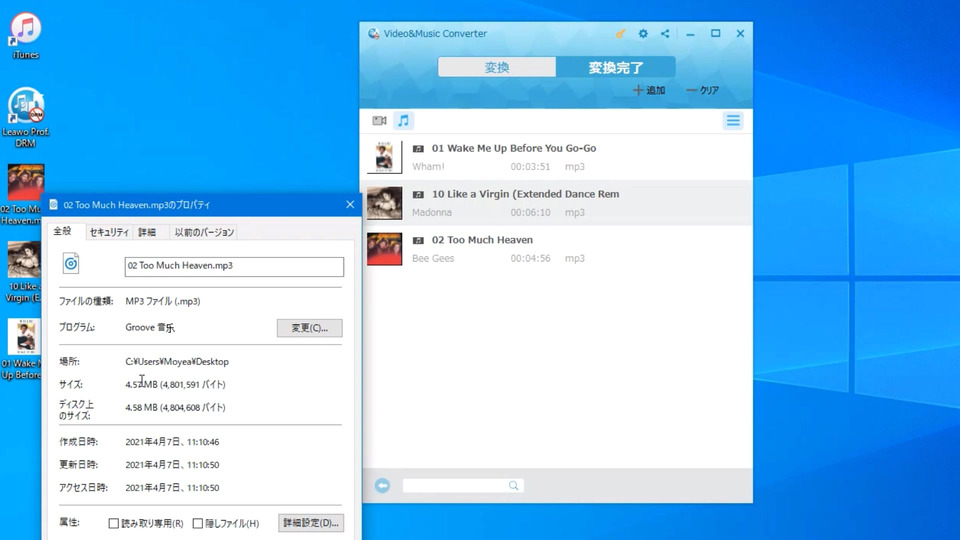Image resolution: width=960 pixels, height=540 pixels.
Task: Click "C:¥Users¥Moyea¥Desktop" location text
Action: click(x=177, y=362)
